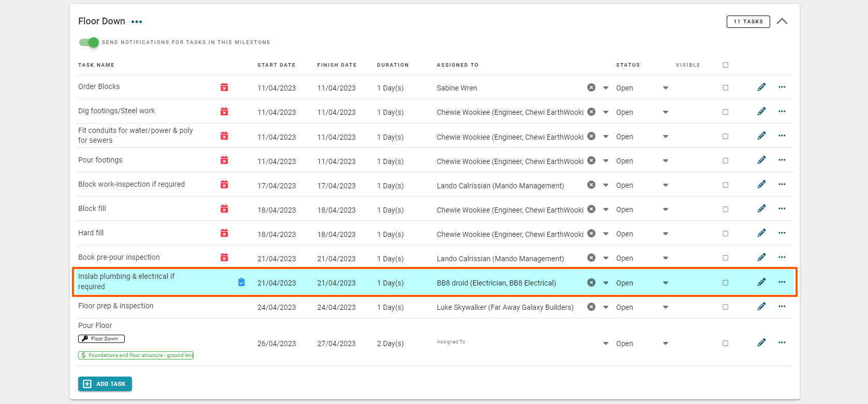Click the Add Task button
Image resolution: width=868 pixels, height=404 pixels.
point(105,384)
